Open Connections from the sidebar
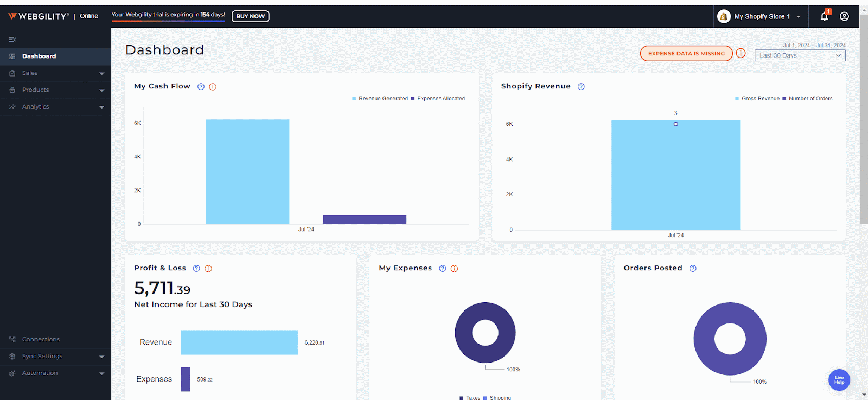The image size is (868, 400). [41, 340]
